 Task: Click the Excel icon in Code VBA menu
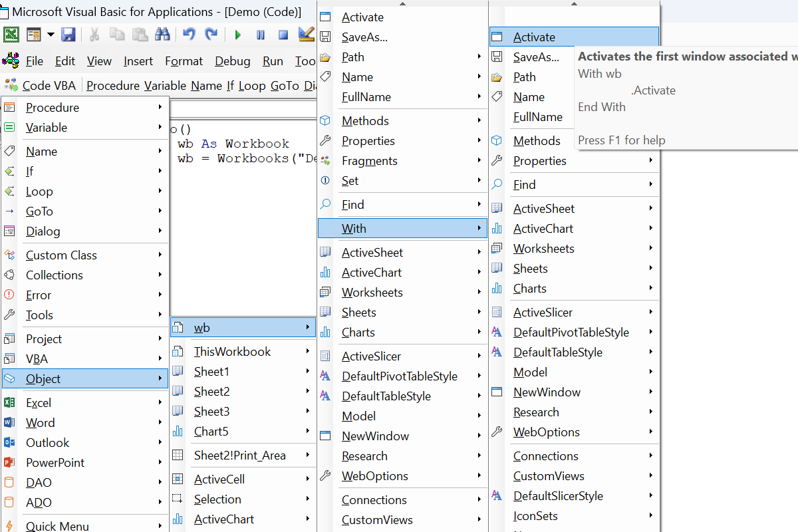tap(9, 402)
